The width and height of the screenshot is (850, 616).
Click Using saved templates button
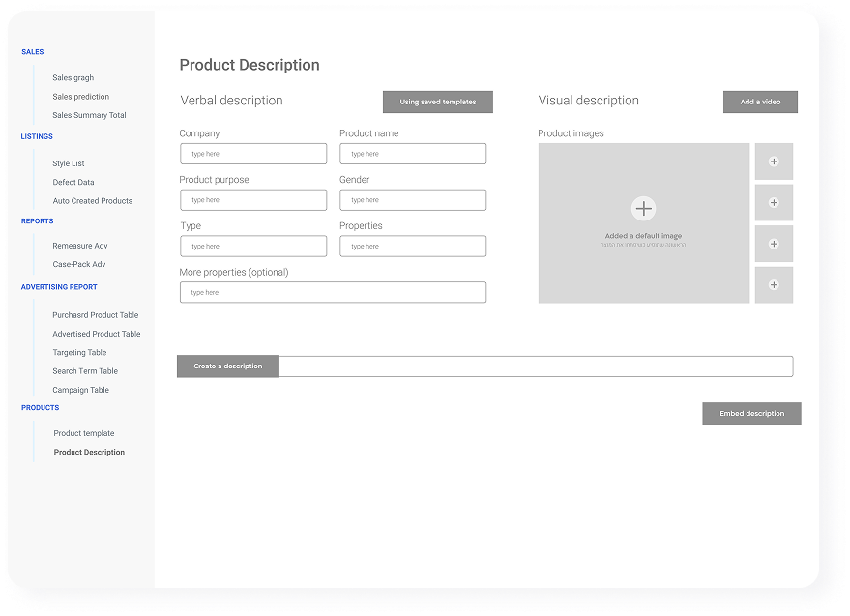(x=437, y=102)
